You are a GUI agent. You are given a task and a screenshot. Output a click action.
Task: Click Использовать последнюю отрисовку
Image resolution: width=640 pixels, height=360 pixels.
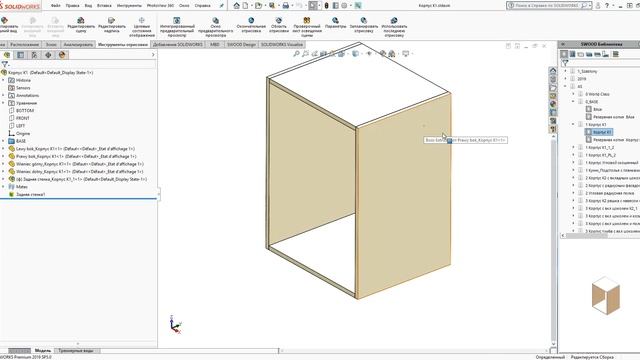click(394, 28)
